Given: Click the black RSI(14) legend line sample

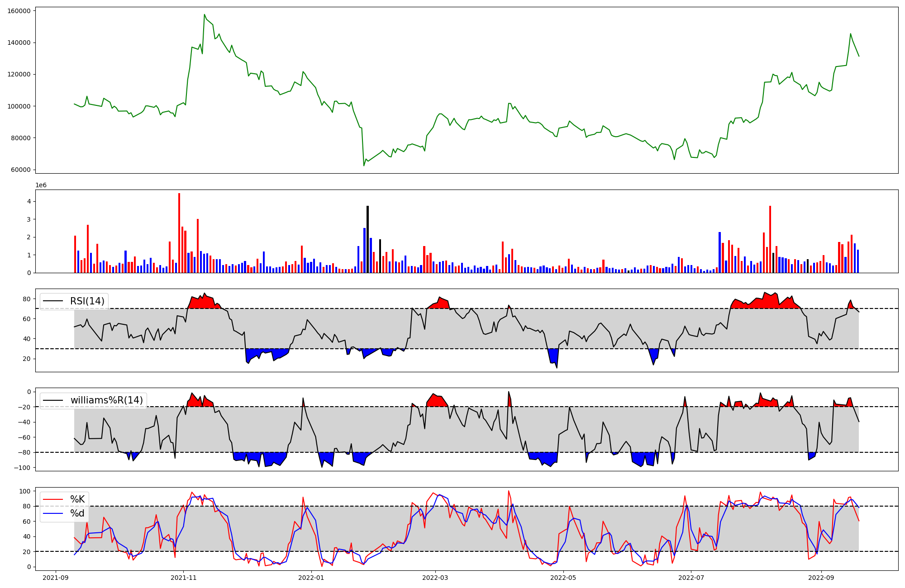Looking at the screenshot, I should [52, 301].
